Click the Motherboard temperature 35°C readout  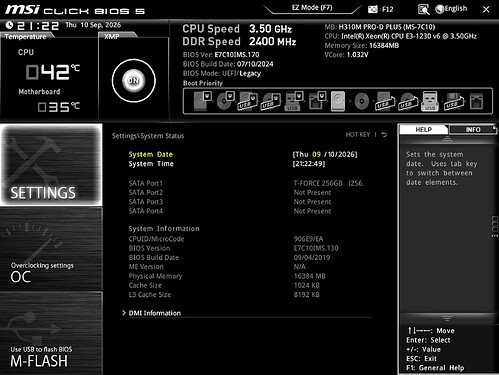59,107
